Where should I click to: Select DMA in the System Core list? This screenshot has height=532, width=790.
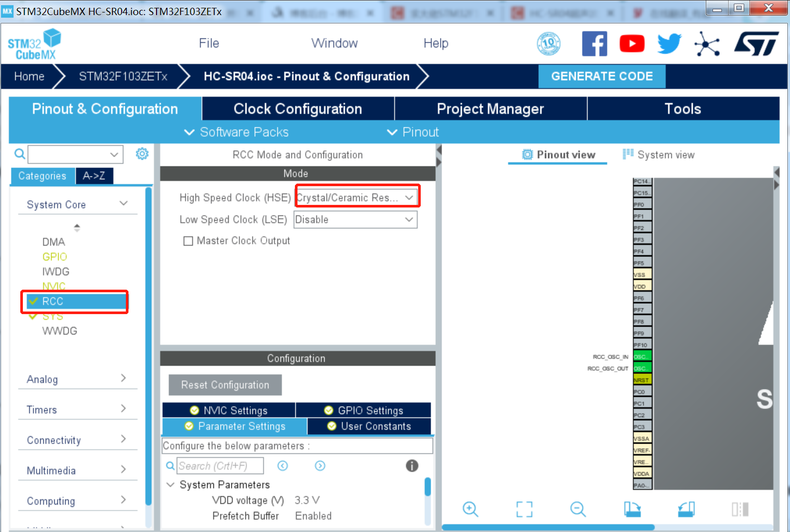(x=54, y=242)
